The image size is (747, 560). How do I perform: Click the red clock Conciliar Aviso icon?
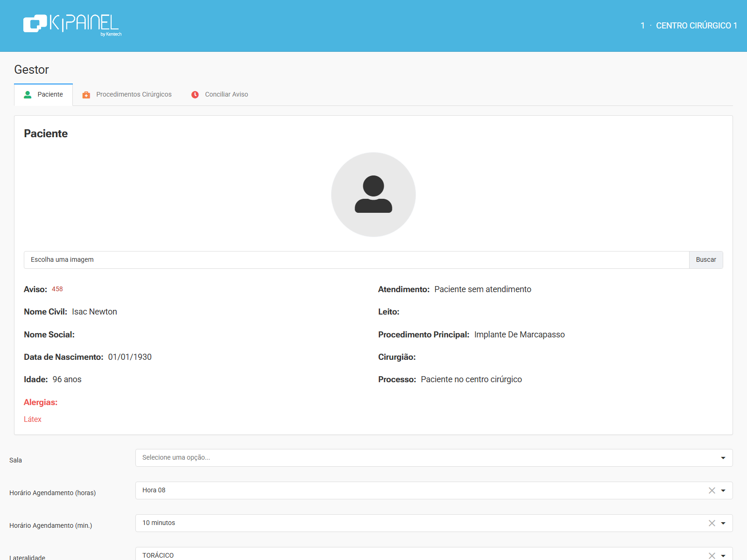tap(195, 95)
